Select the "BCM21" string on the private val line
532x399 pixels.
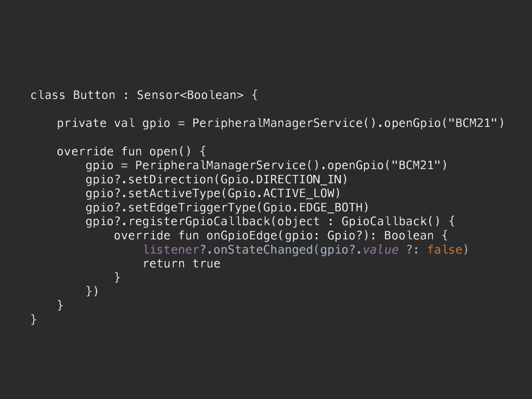tap(472, 123)
